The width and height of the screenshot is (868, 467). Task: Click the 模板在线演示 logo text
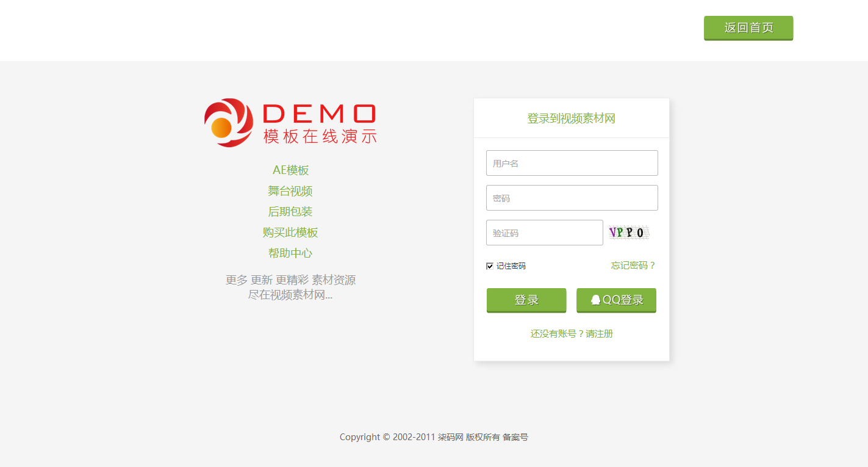320,137
